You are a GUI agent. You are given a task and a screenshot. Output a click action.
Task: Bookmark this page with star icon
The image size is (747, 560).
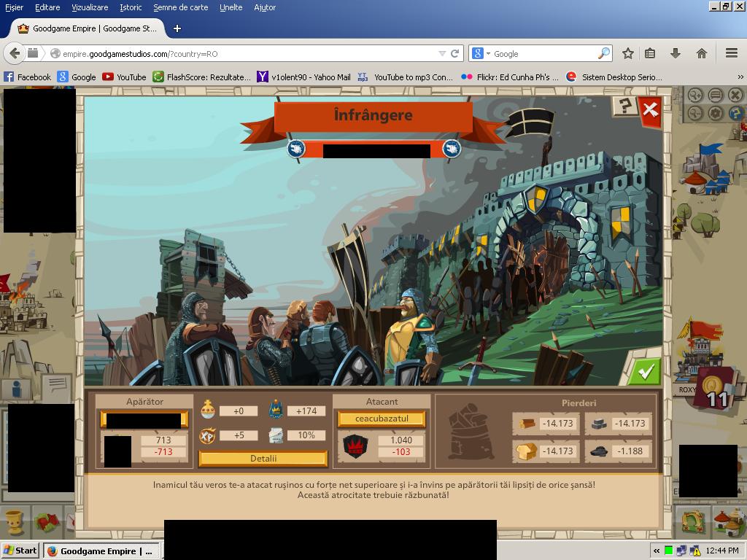[628, 53]
